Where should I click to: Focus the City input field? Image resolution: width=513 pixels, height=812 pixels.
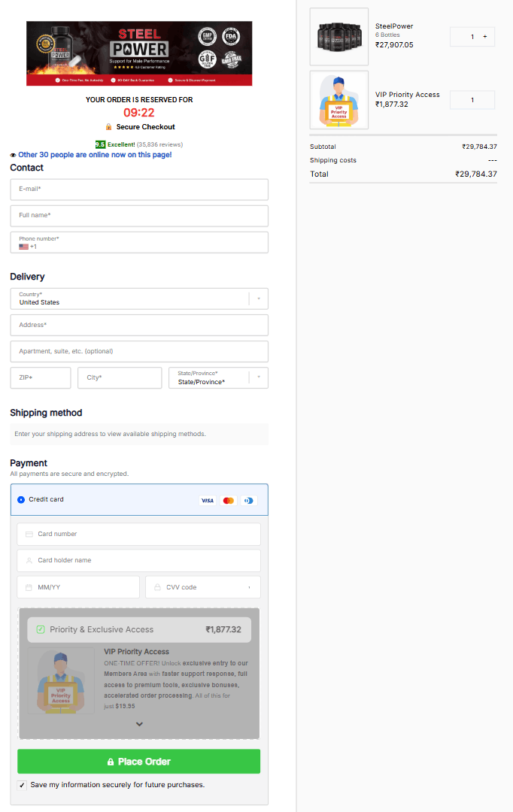120,378
